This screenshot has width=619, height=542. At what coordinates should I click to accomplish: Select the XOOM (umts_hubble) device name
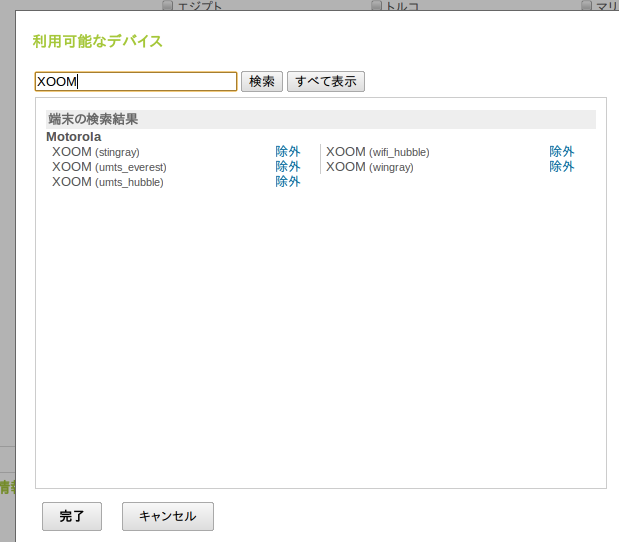coord(108,182)
